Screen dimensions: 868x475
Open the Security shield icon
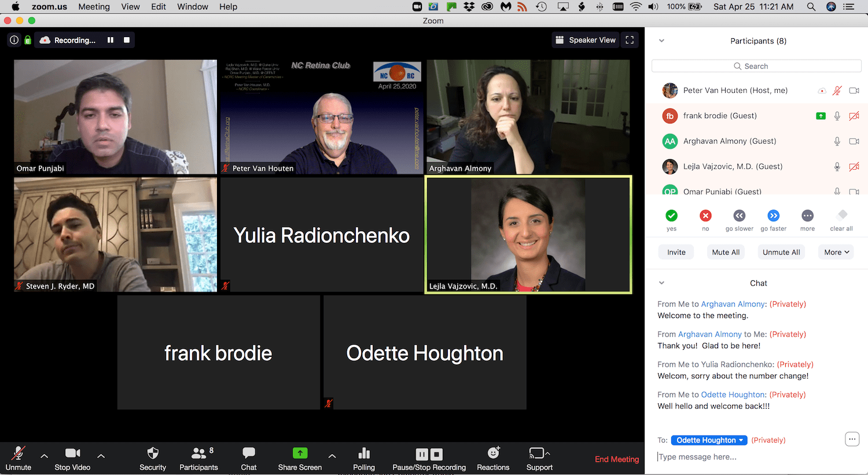153,453
